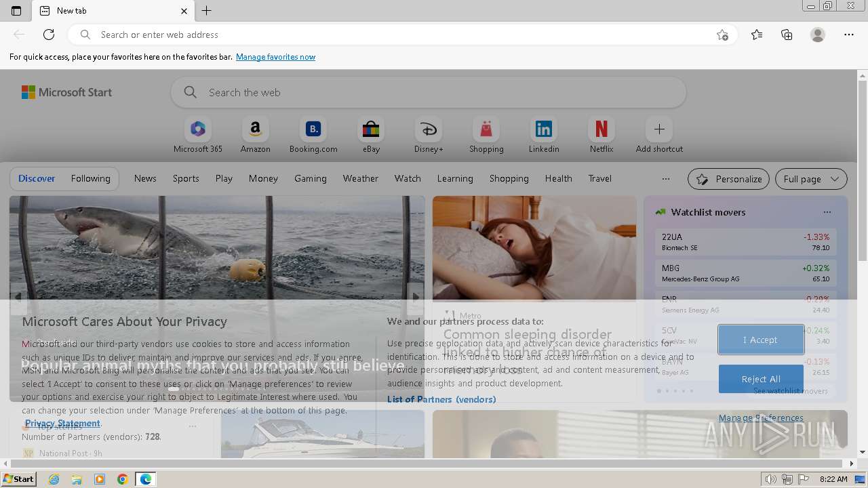Open List of Partners (vendors) link

(x=441, y=399)
